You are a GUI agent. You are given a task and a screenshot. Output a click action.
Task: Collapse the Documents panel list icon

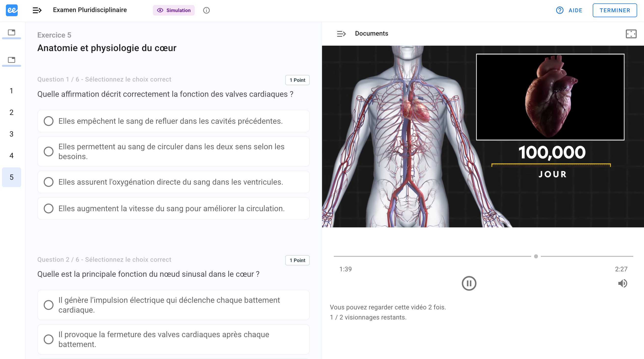click(x=341, y=34)
